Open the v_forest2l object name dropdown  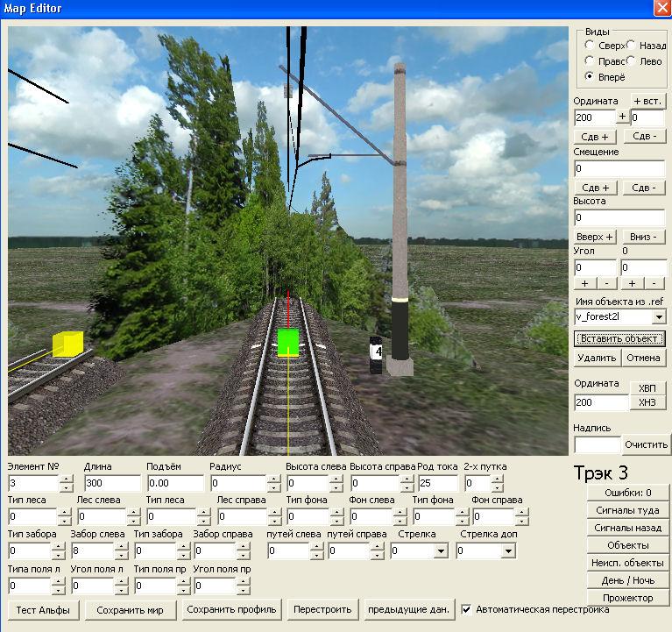[x=658, y=316]
